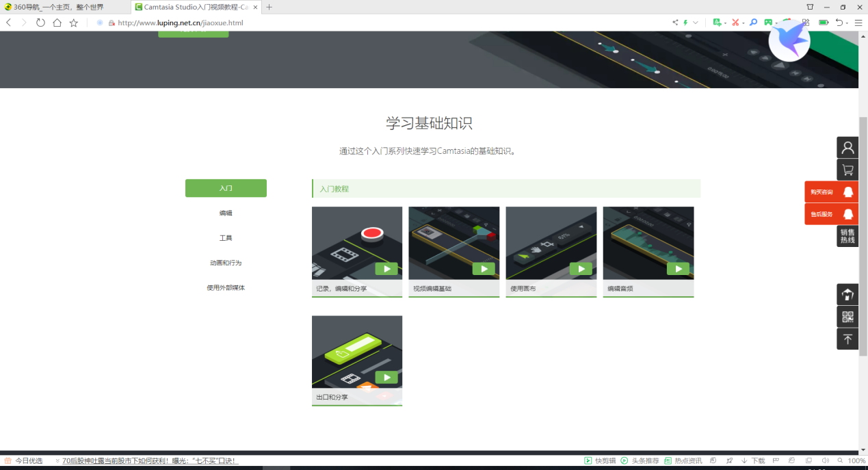Open 下载 downloads in status bar
Viewport: 868px width, 470px height.
(x=753, y=461)
